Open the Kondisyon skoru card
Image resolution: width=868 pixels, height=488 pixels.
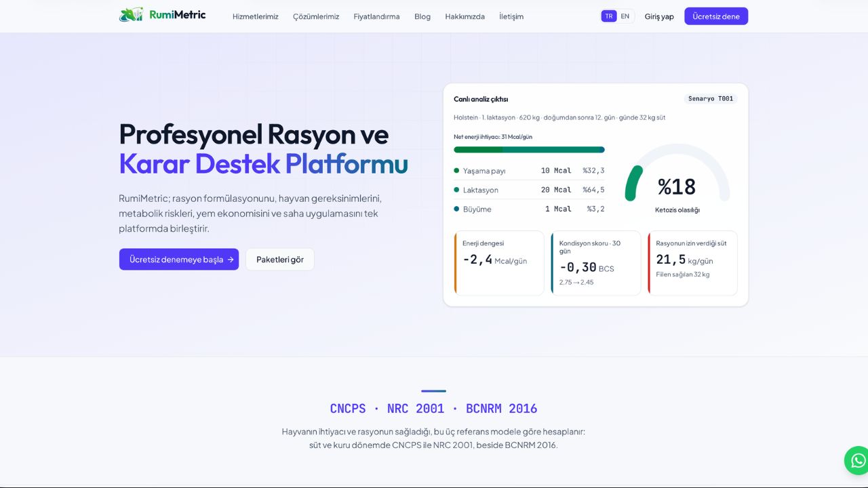[x=596, y=263]
